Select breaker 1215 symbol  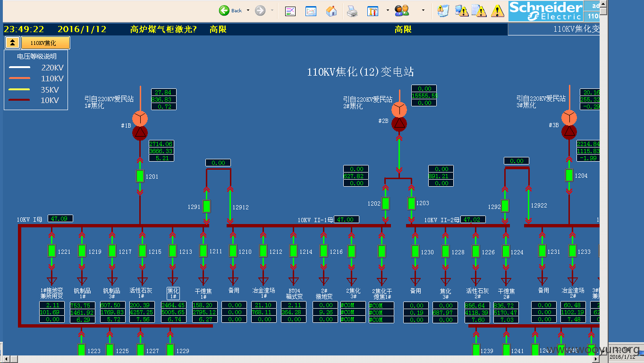coord(142,251)
